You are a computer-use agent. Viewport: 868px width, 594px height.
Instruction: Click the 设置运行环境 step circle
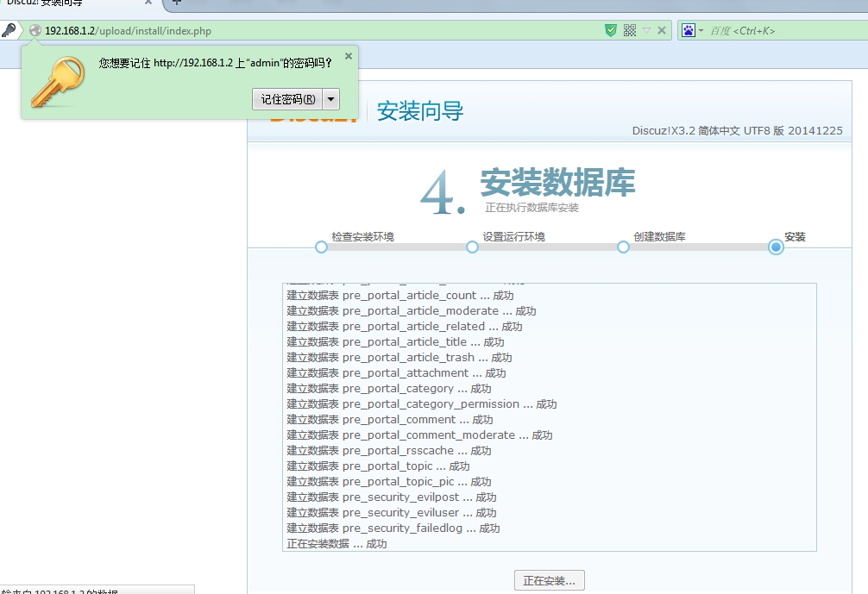coord(472,247)
